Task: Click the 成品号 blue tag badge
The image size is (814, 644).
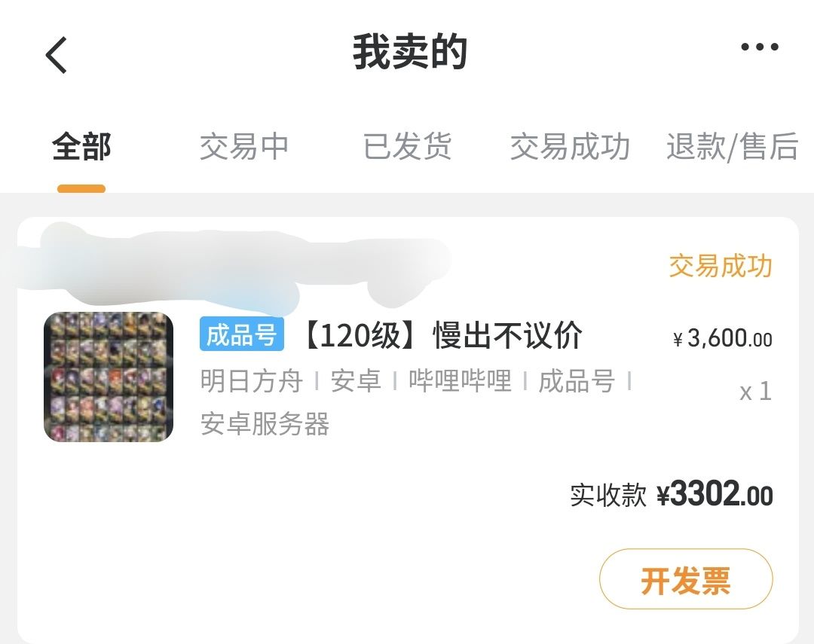Action: point(241,334)
